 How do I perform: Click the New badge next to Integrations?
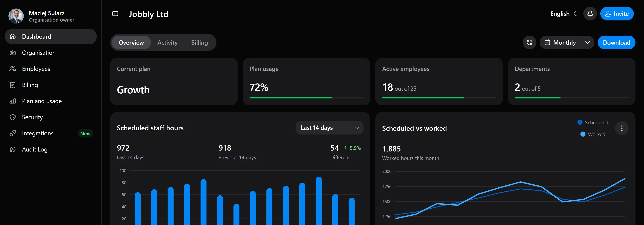(x=85, y=134)
